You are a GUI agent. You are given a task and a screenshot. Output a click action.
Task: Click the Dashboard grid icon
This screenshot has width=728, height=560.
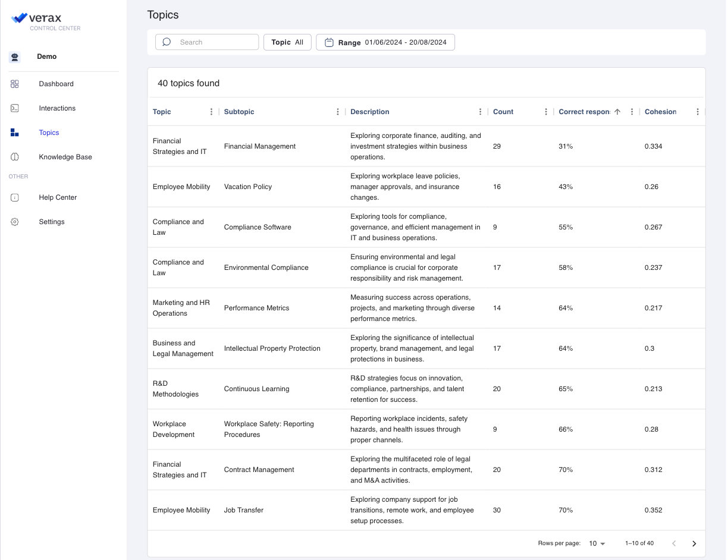pos(15,84)
